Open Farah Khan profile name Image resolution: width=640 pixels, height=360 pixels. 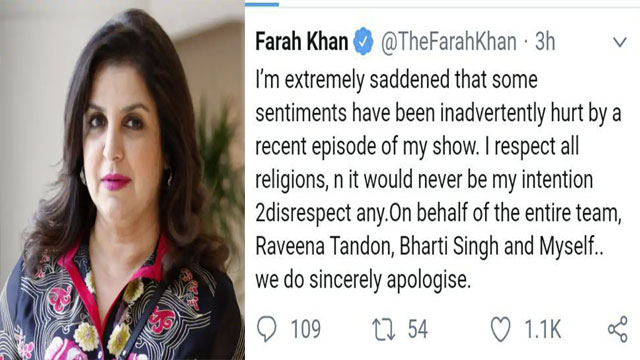(302, 41)
